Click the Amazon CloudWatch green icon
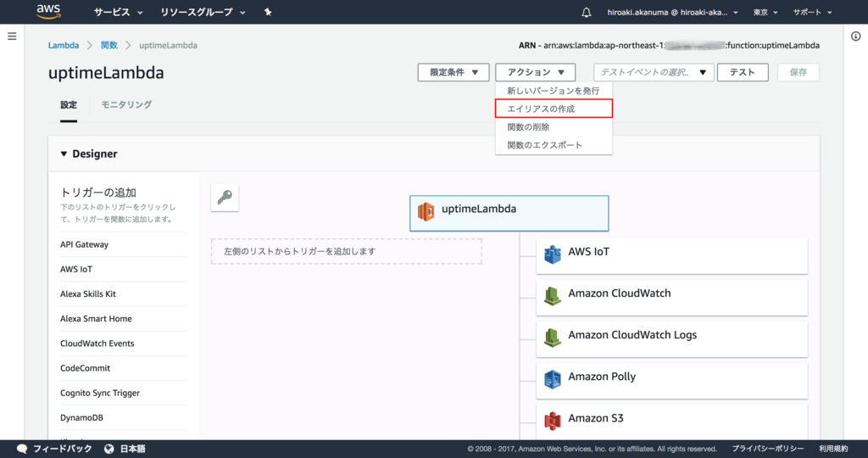The image size is (868, 458). pyautogui.click(x=553, y=296)
